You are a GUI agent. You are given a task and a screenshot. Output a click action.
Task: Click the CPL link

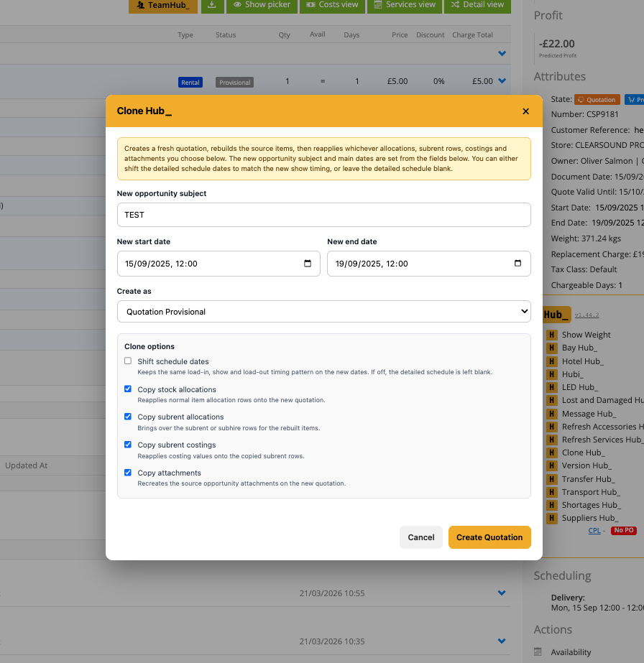[x=594, y=530]
